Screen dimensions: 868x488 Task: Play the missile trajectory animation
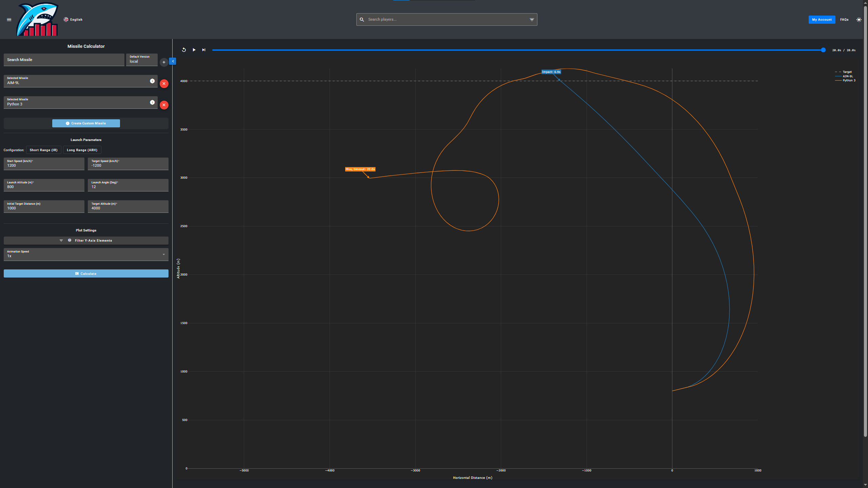click(x=194, y=50)
